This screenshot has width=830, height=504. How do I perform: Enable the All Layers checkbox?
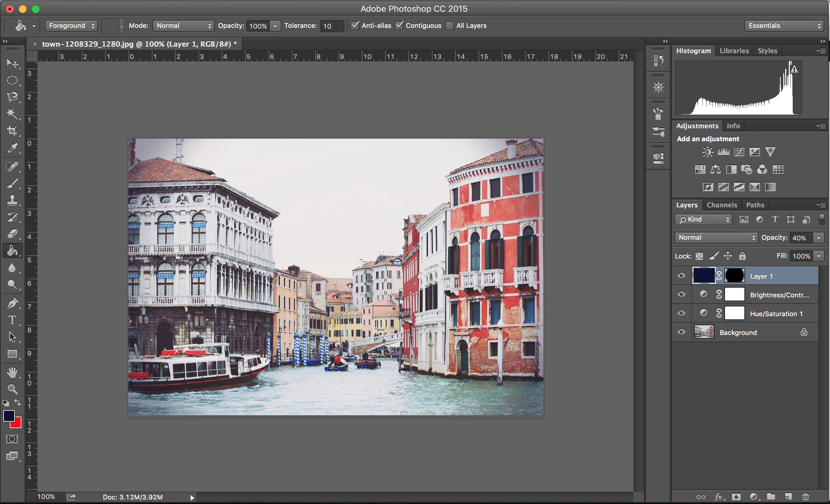(449, 26)
